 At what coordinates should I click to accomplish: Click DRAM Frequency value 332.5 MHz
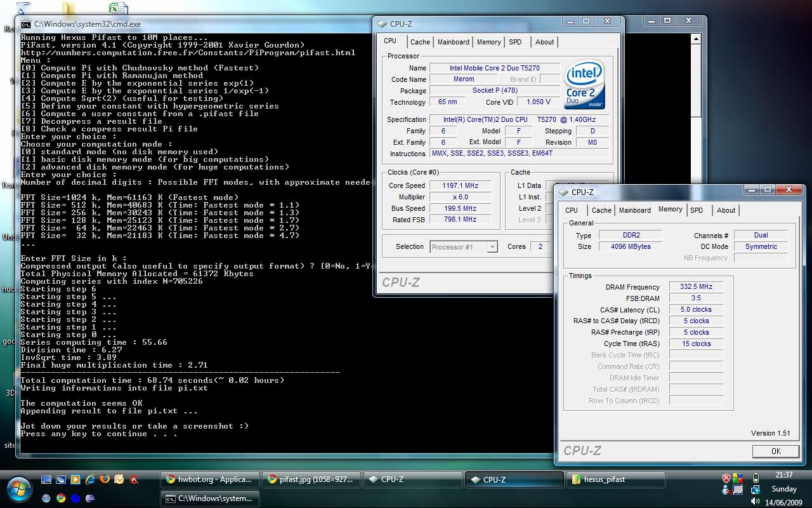[696, 286]
